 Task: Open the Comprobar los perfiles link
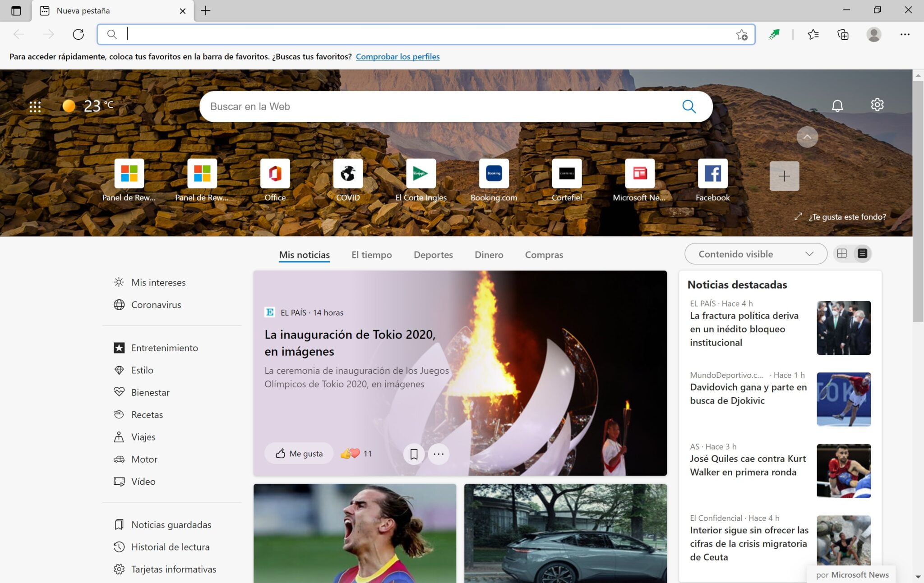pyautogui.click(x=397, y=56)
